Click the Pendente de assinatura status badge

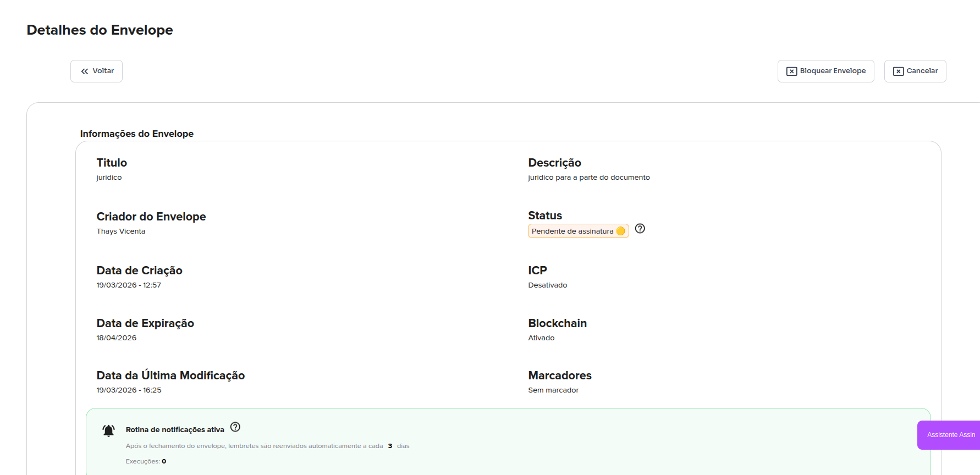click(x=572, y=231)
